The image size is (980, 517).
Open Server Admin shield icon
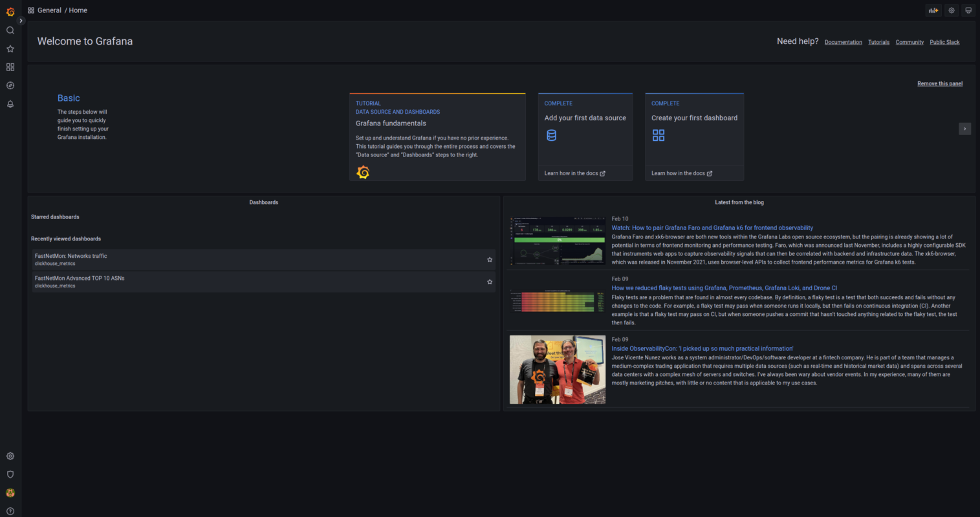coord(10,474)
